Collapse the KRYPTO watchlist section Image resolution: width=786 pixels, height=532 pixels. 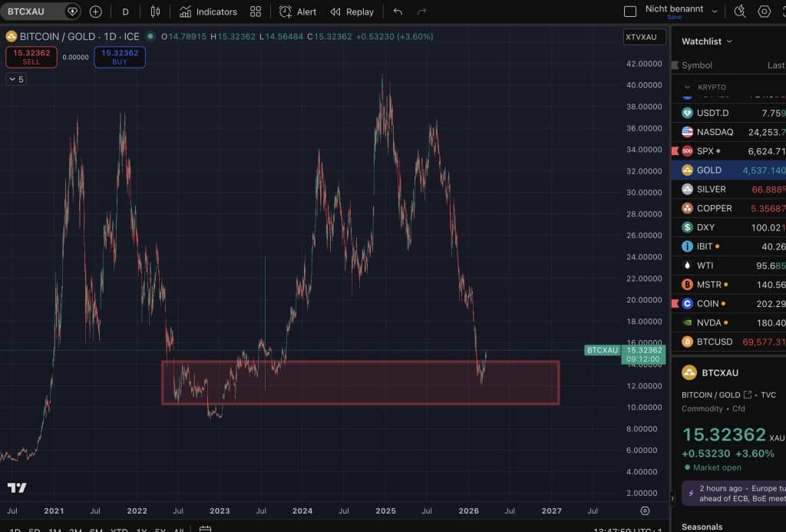(687, 88)
